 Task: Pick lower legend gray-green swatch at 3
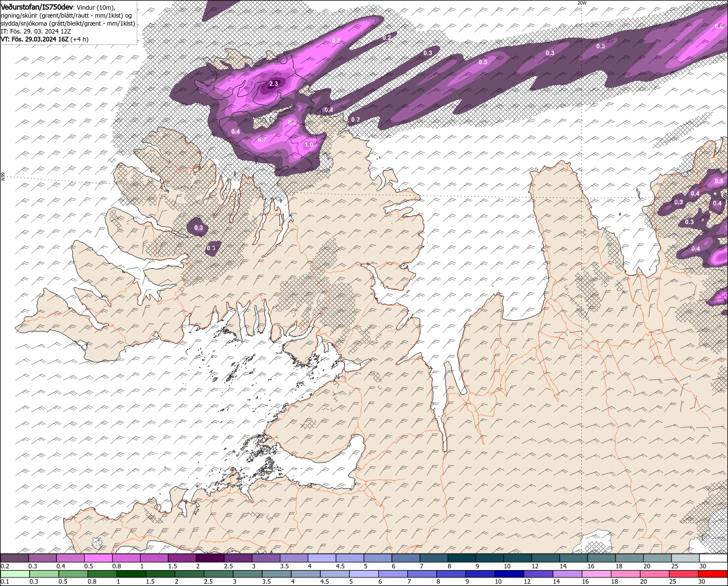tap(247, 574)
